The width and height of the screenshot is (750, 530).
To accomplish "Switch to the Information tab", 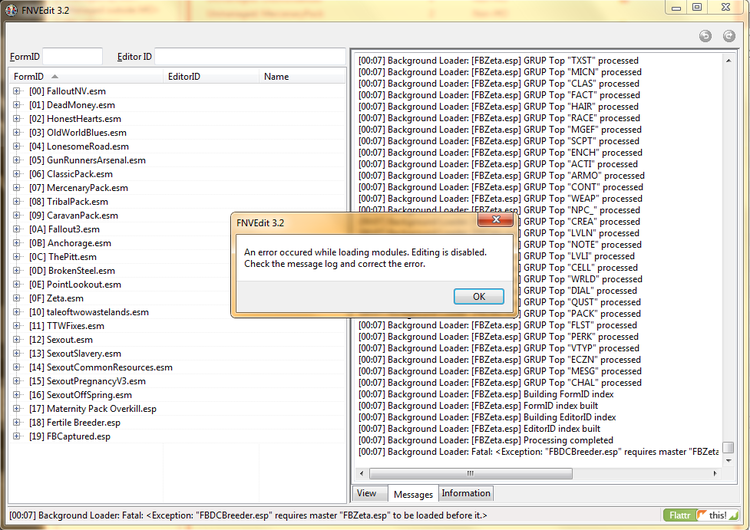I will (x=466, y=493).
